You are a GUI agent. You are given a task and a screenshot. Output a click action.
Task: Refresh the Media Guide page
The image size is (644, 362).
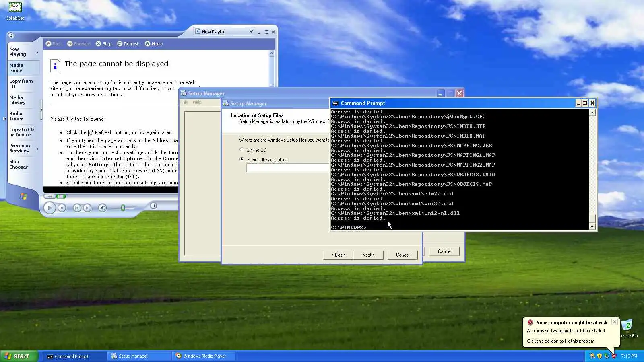[128, 44]
